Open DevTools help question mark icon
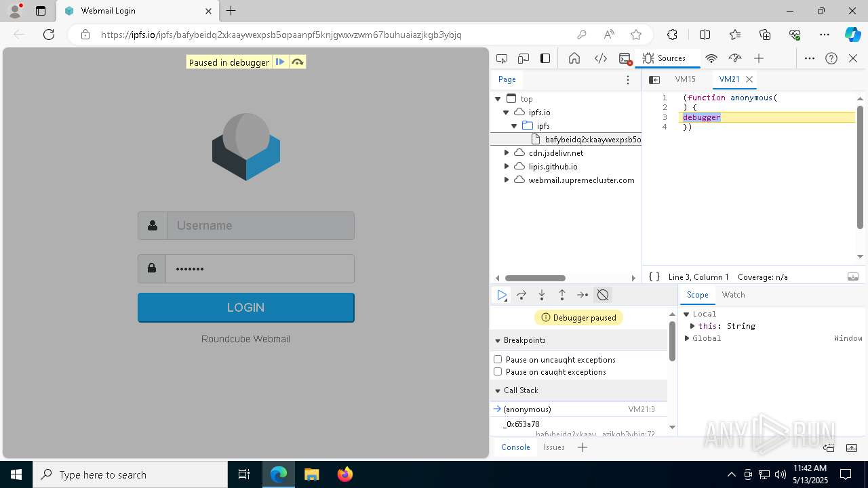868x488 pixels. click(831, 58)
